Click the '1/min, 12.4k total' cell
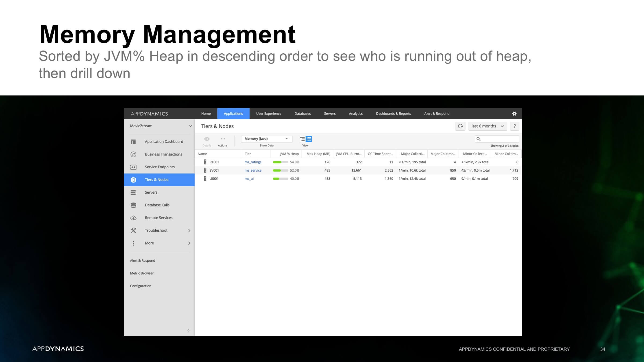 [x=412, y=179]
